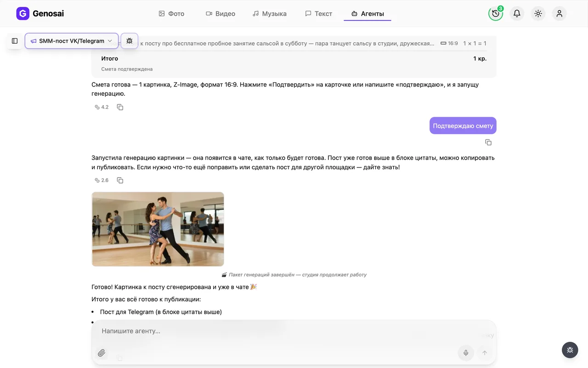Screen dimensions: 588x368
Task: Click the «Итого» estimate row
Action: [294, 58]
